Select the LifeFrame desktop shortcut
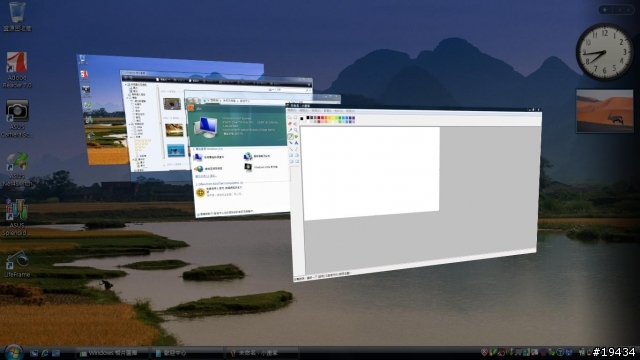640x360 pixels. [17, 264]
